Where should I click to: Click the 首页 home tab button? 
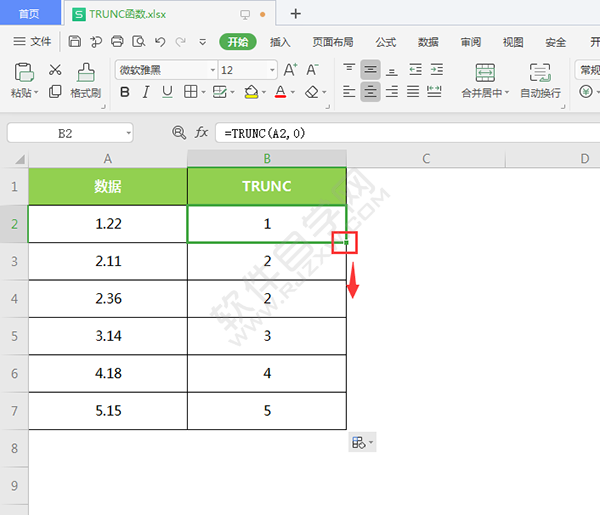click(x=30, y=14)
